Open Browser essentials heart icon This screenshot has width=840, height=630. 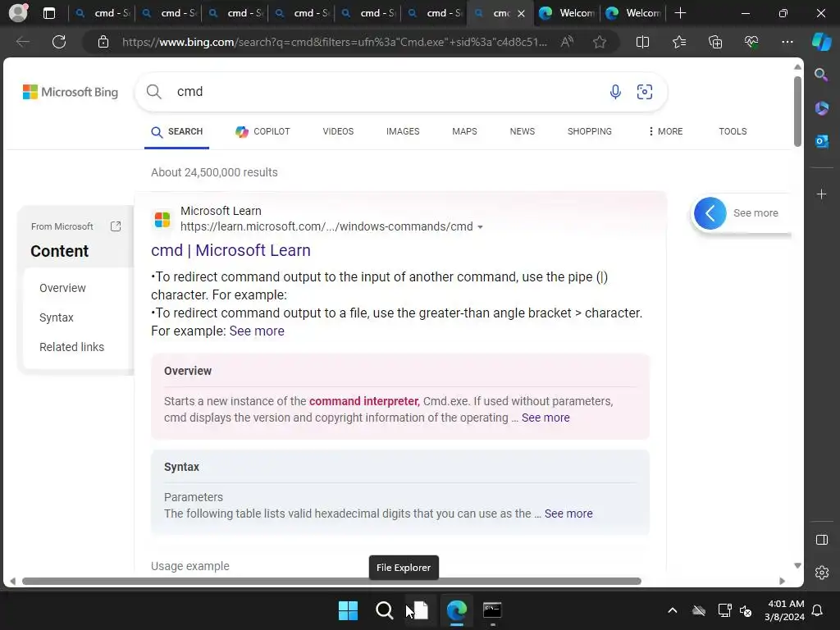point(751,42)
